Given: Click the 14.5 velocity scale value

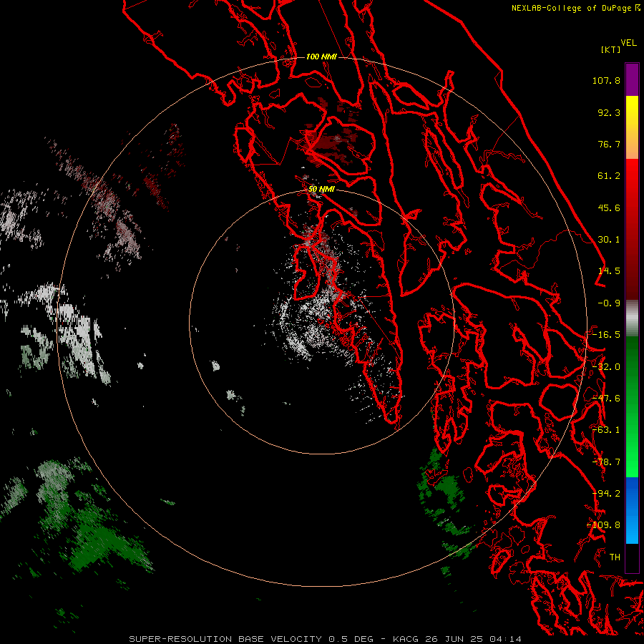Looking at the screenshot, I should pyautogui.click(x=609, y=271).
